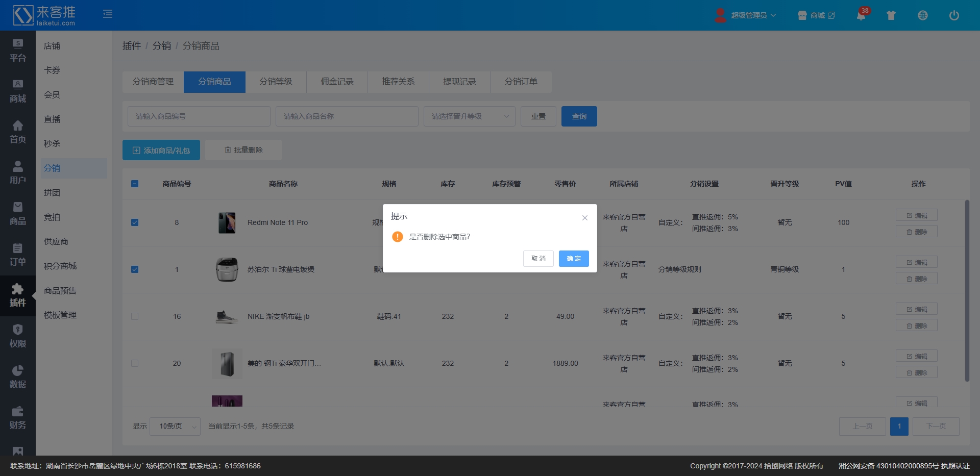Click the 请输入商品名称 input field

pos(347,116)
